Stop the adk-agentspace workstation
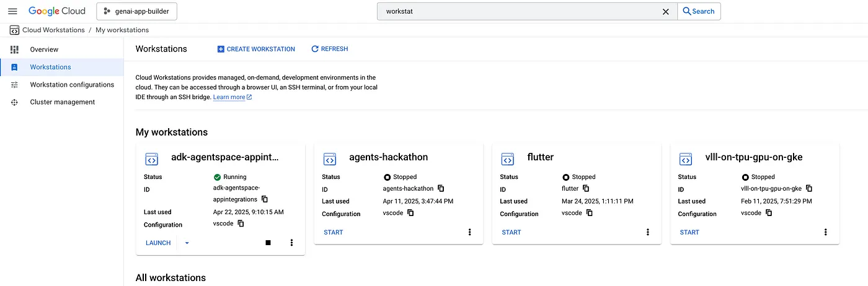Viewport: 868px width, 286px height. tap(268, 243)
